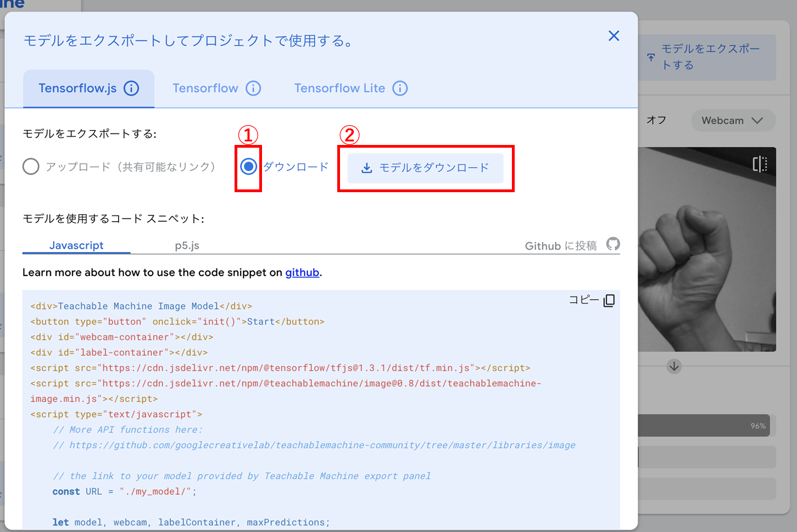Click the モデルをダウンロード button

(425, 167)
